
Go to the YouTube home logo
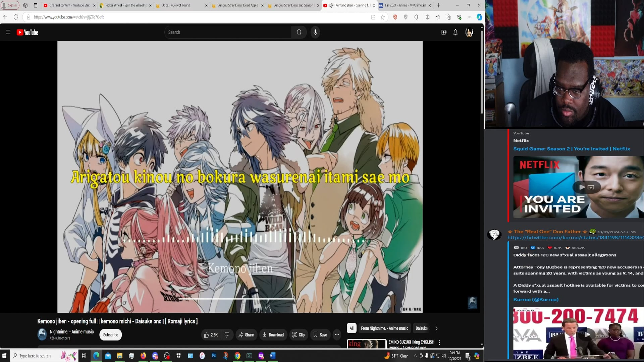[28, 32]
